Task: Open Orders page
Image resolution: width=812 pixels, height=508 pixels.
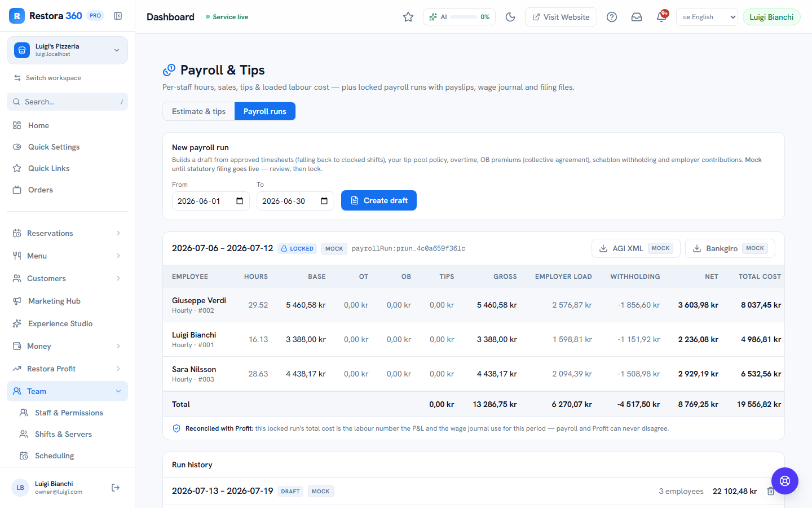Action: pos(67,190)
